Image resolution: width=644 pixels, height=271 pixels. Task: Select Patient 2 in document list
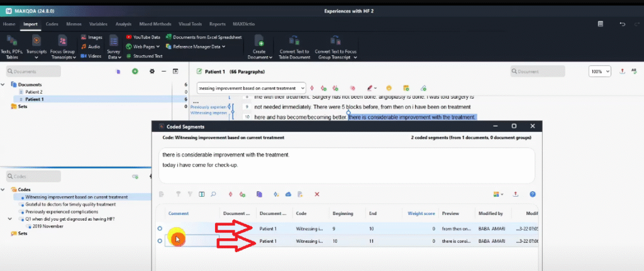click(x=34, y=92)
